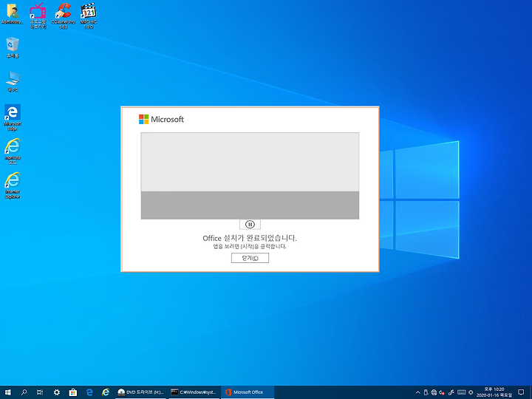Screen dimensions: 532x399
Task: Launch Microsoft Edge from the desktop
Action: [13, 117]
